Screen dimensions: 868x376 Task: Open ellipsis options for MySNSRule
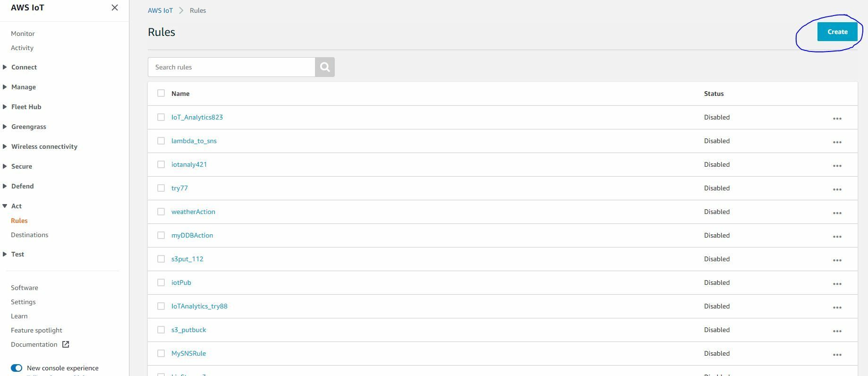pyautogui.click(x=837, y=354)
